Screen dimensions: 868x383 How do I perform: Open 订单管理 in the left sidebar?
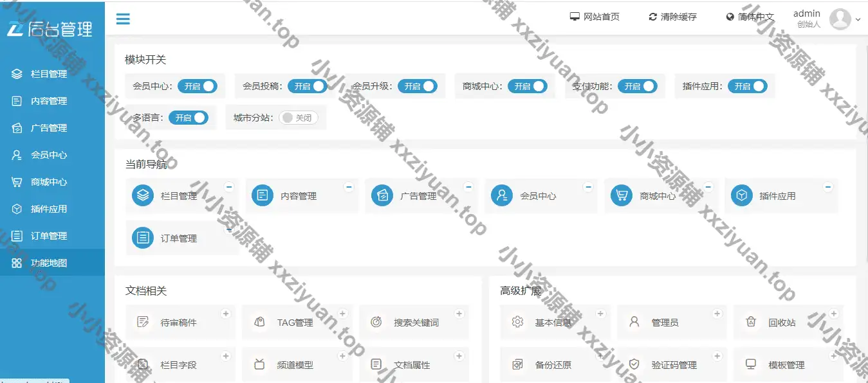click(49, 236)
